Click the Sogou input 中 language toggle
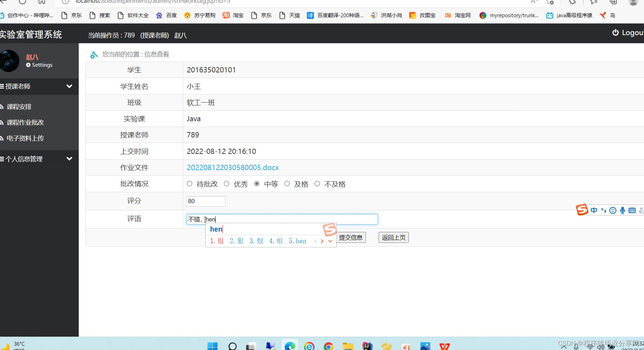 pyautogui.click(x=594, y=210)
